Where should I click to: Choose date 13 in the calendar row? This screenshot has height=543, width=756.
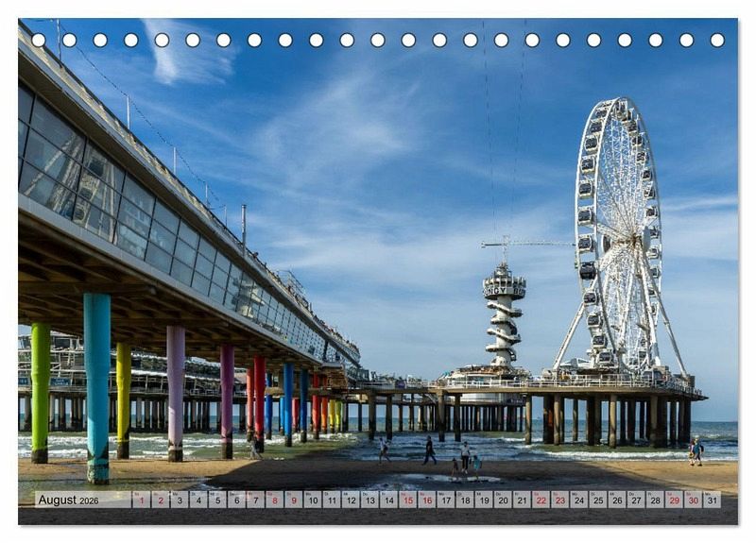(x=369, y=500)
